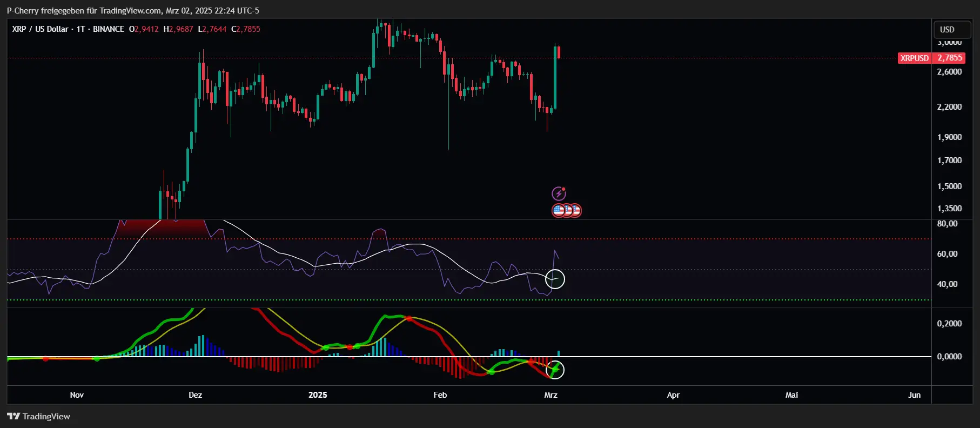Click Mrz on the time axis
The height and width of the screenshot is (428, 980).
point(551,395)
